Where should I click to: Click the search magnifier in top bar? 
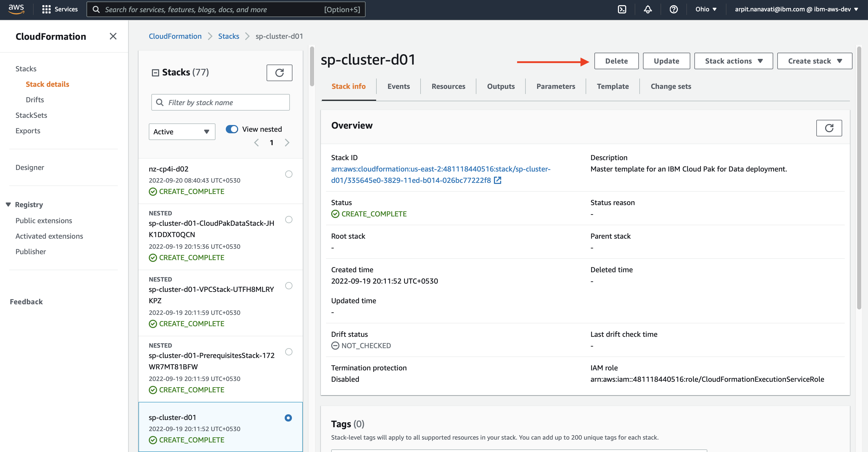(96, 10)
